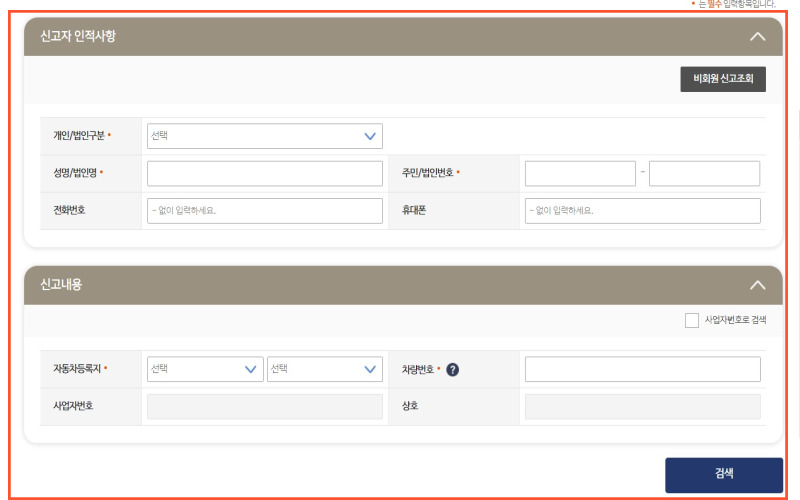Viewport: 800px width, 500px height.
Task: Click the 성명/법인명 input field
Action: coord(265,173)
